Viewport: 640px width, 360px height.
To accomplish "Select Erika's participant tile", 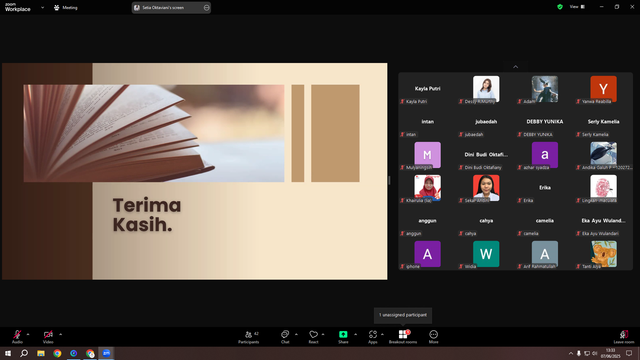I will [544, 189].
